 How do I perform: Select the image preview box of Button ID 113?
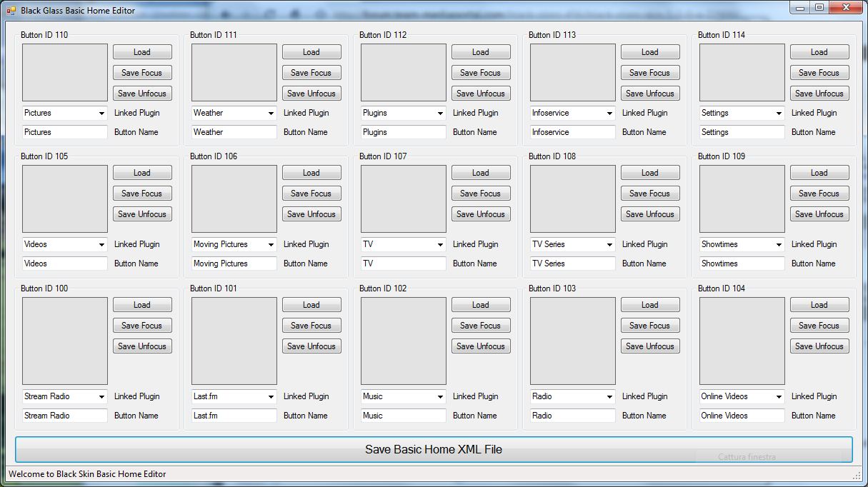tap(573, 73)
